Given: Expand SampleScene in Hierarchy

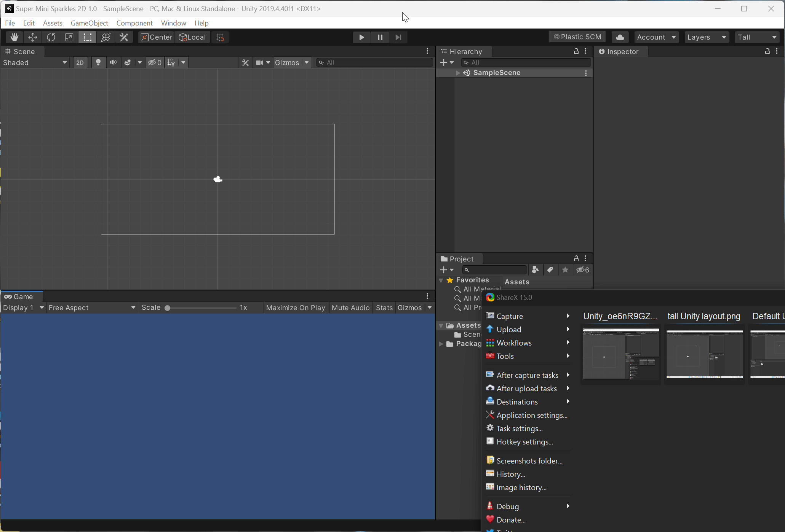Looking at the screenshot, I should pyautogui.click(x=458, y=73).
